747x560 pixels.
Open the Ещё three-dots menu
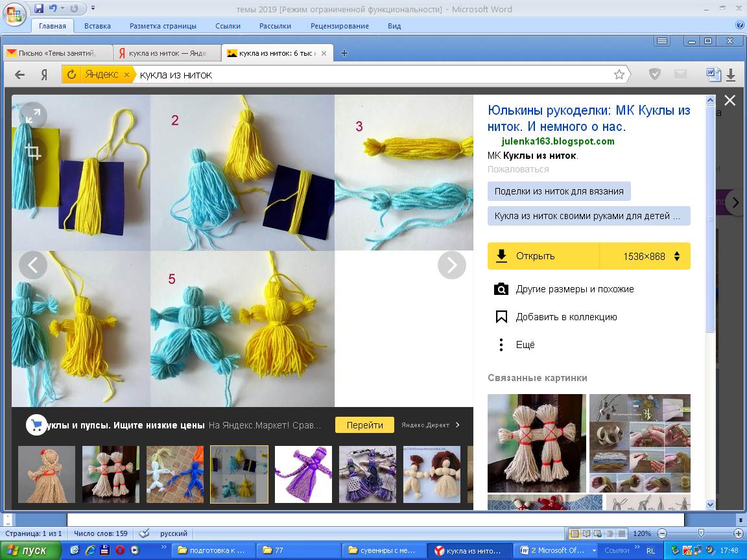coord(514,345)
